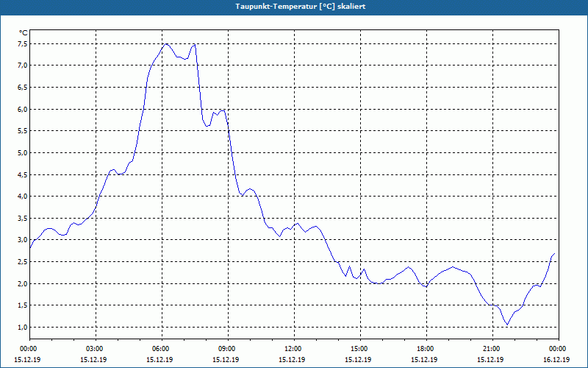Viewport: 588px width, 368px height.
Task: Pick the 15.12.19 date under 18:00
Action: (x=424, y=359)
